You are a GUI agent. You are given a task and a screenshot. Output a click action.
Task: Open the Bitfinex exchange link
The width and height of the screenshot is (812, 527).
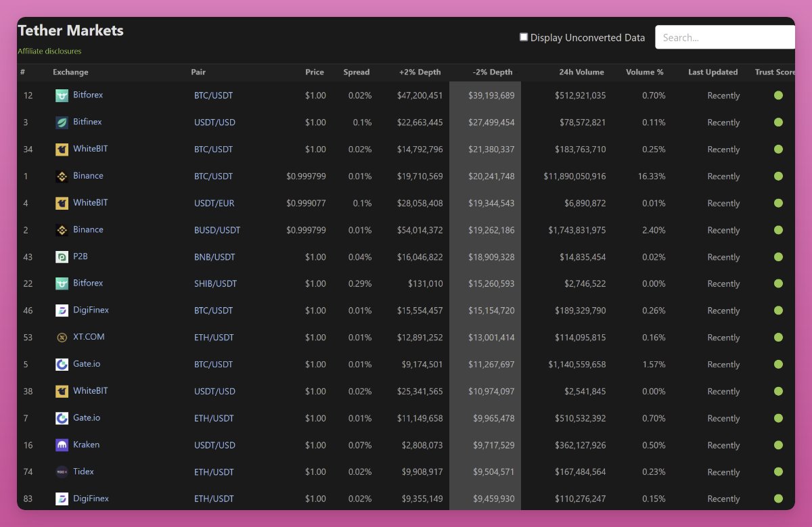click(x=87, y=122)
